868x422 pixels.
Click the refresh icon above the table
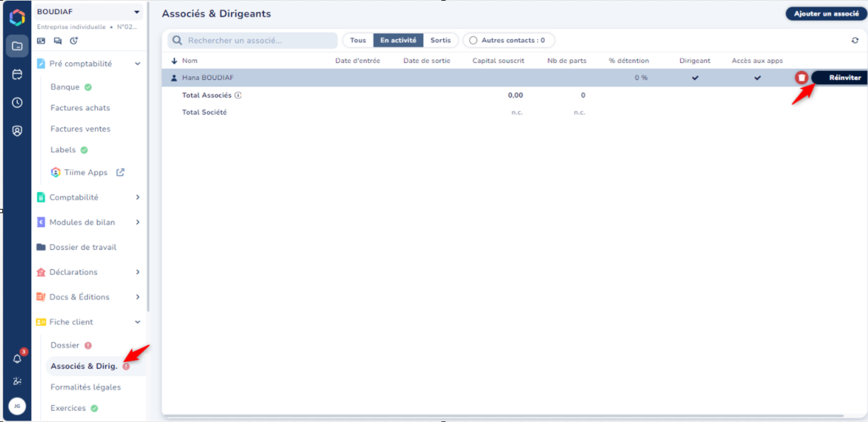855,40
